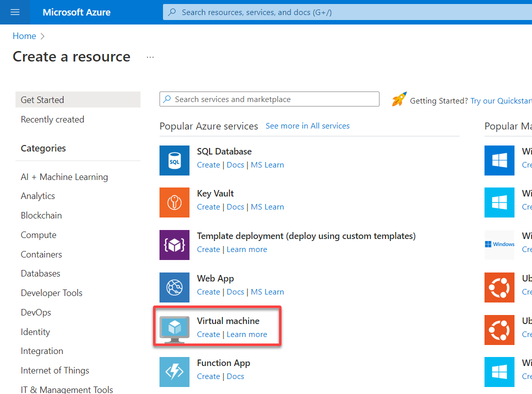Click the Template deployment icon
The height and width of the screenshot is (394, 532).
pos(174,245)
